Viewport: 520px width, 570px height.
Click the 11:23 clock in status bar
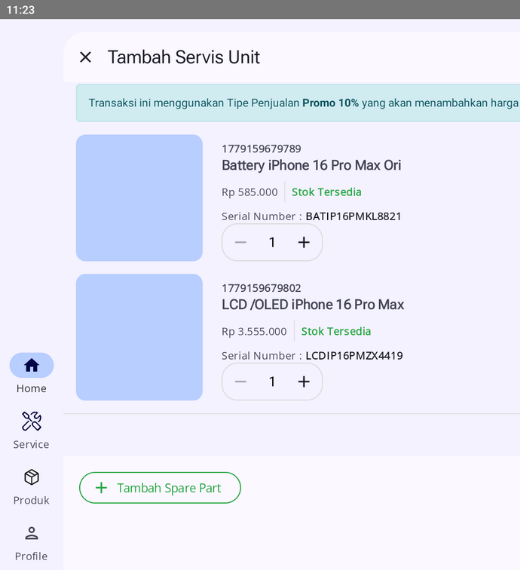tap(20, 10)
